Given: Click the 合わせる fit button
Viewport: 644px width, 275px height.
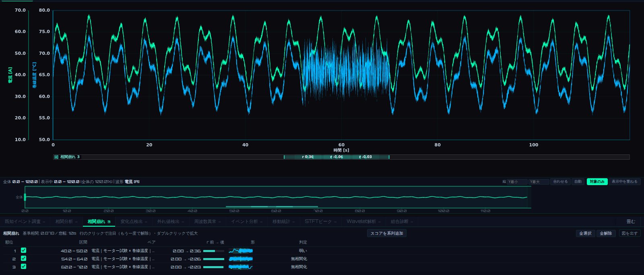Looking at the screenshot, I should (560, 182).
